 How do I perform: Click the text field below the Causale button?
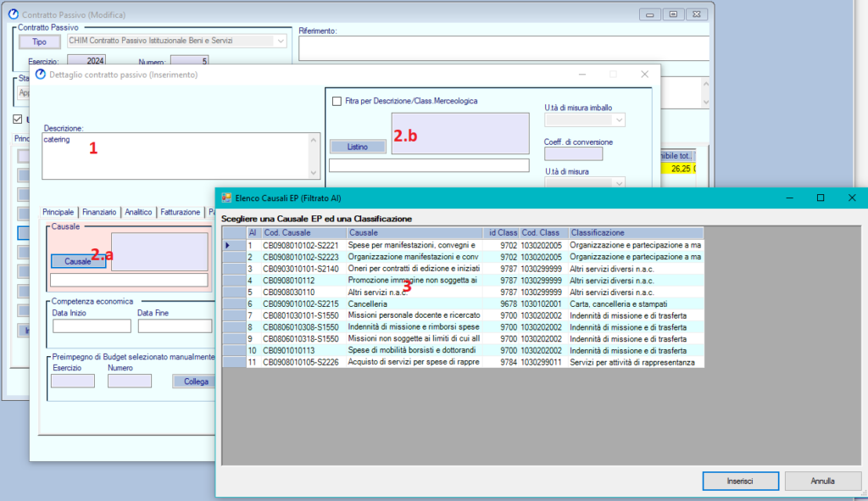click(x=129, y=280)
